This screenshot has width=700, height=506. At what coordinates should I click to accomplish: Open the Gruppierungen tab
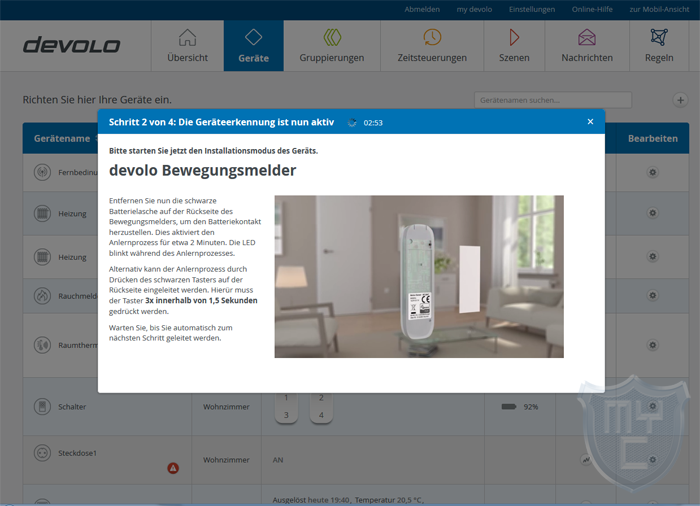click(x=332, y=46)
